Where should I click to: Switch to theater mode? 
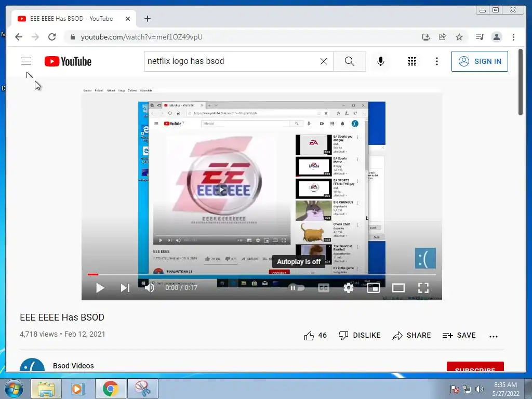[398, 288]
